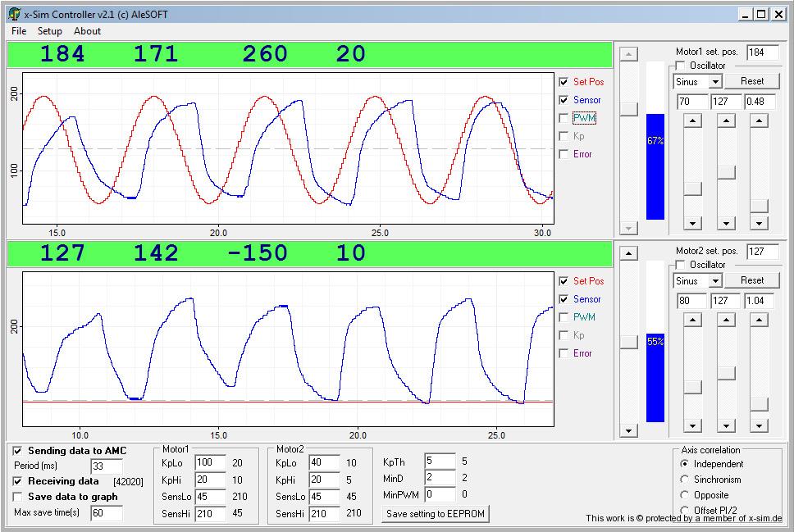This screenshot has width=794, height=532.
Task: Click Save setting to EEPROM button
Action: pyautogui.click(x=436, y=514)
